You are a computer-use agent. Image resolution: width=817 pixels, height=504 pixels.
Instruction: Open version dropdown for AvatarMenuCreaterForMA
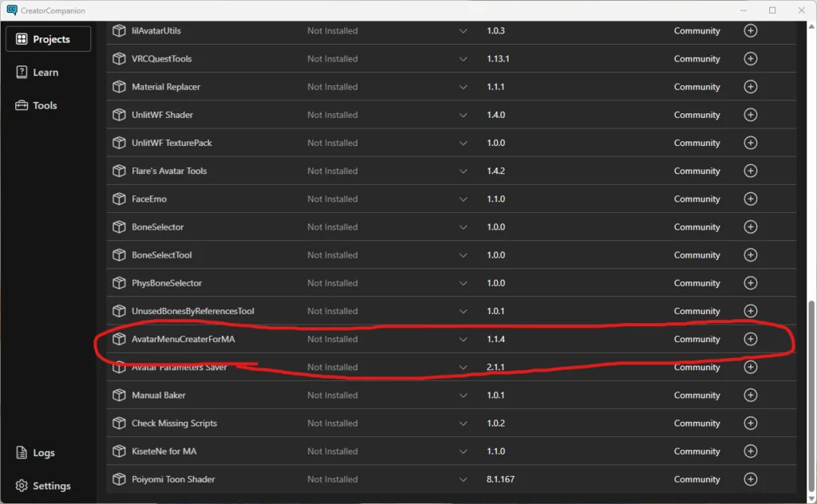[x=463, y=340]
